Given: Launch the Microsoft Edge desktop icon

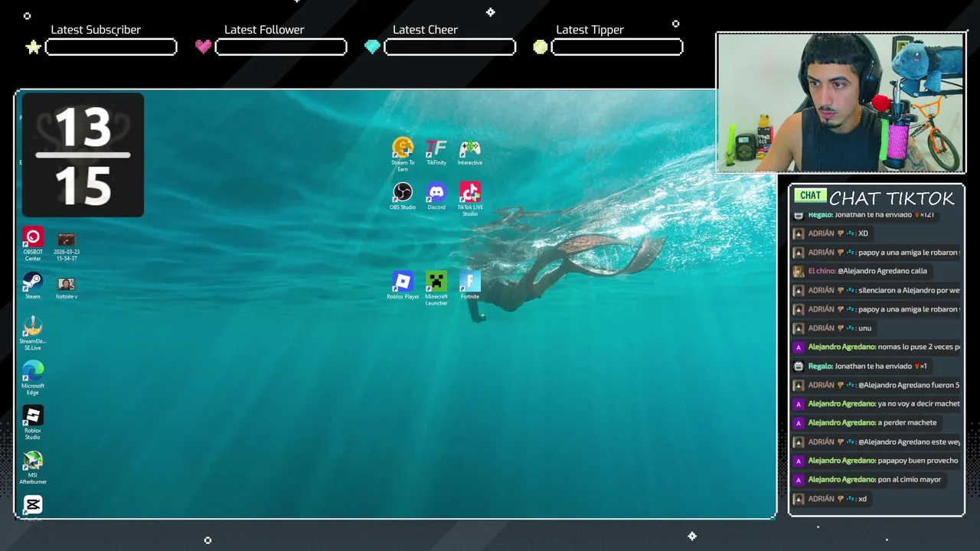Looking at the screenshot, I should pos(33,377).
